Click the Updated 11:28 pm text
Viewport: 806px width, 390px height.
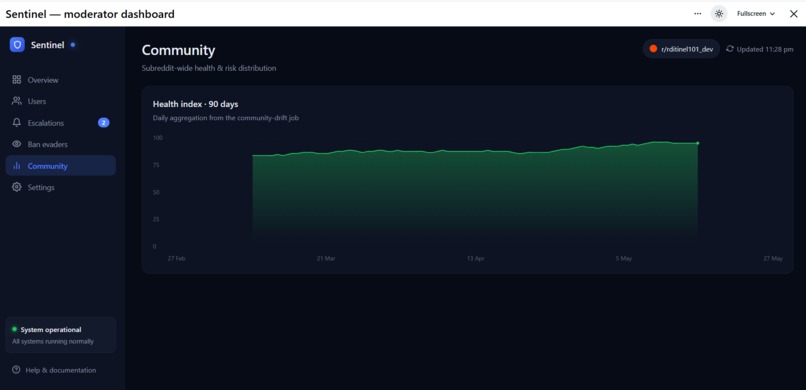765,49
